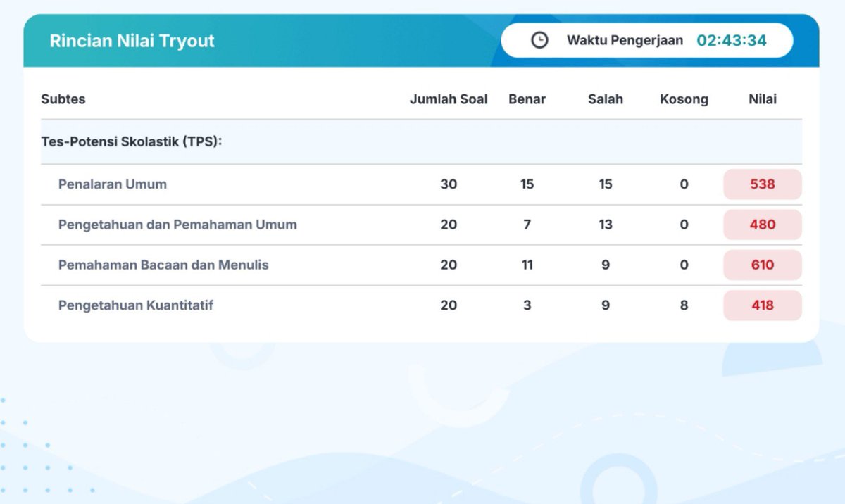Click the 480 score badge

763,225
